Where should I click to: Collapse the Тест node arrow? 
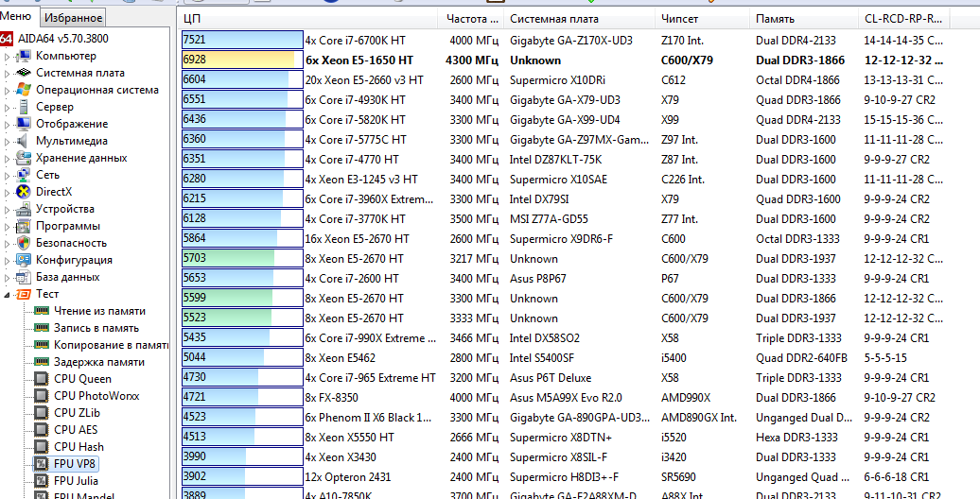click(x=8, y=295)
